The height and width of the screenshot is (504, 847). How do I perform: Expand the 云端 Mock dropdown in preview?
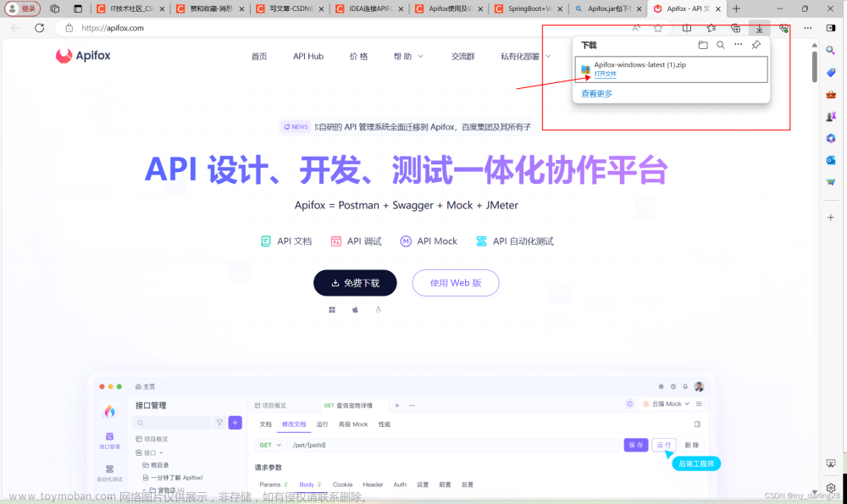(x=665, y=403)
